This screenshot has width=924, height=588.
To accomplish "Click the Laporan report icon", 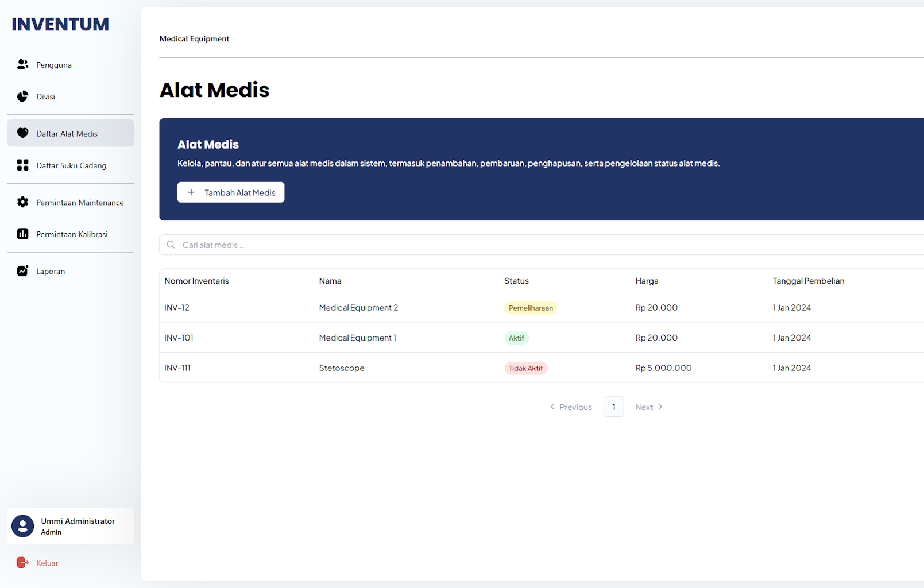I will 22,271.
